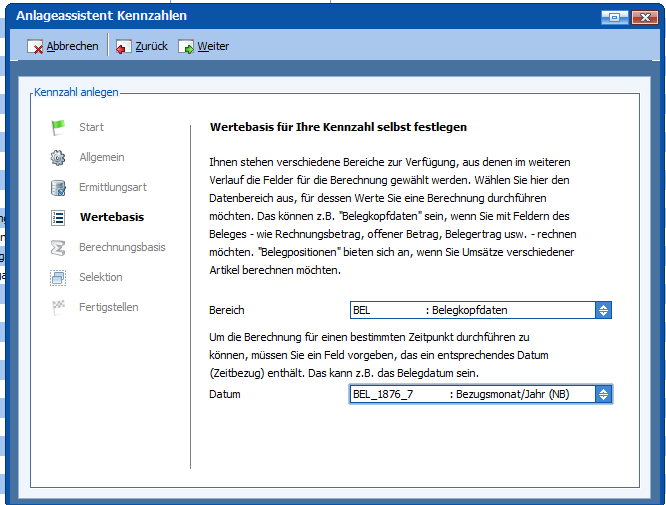Image resolution: width=666 pixels, height=505 pixels.
Task: Go to the Ermittlungsart step label
Action: click(x=113, y=187)
